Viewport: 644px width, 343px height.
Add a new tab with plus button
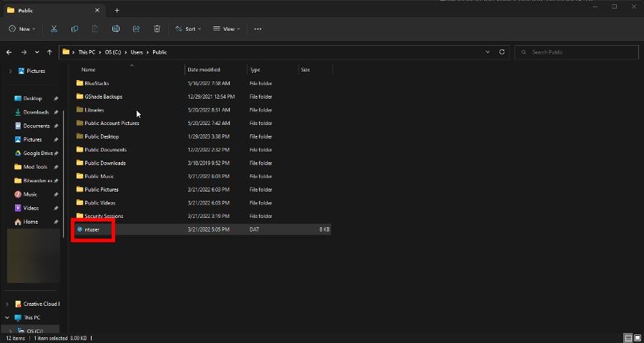click(x=117, y=10)
